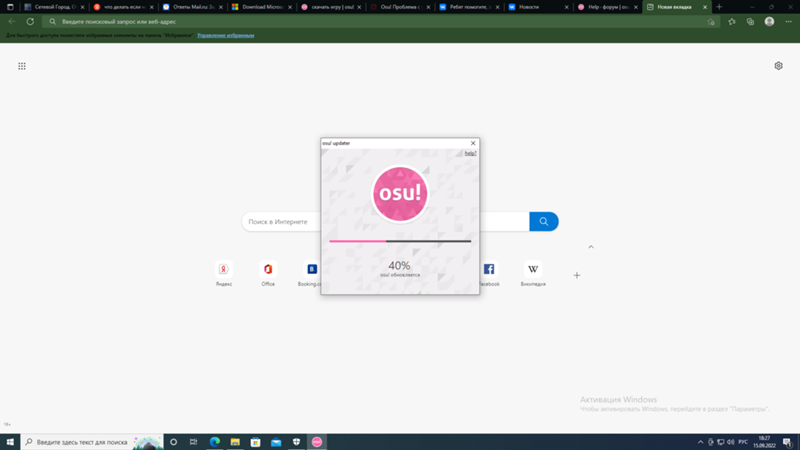This screenshot has width=800, height=450.
Task: Open Cortana circle on taskbar
Action: 173,442
